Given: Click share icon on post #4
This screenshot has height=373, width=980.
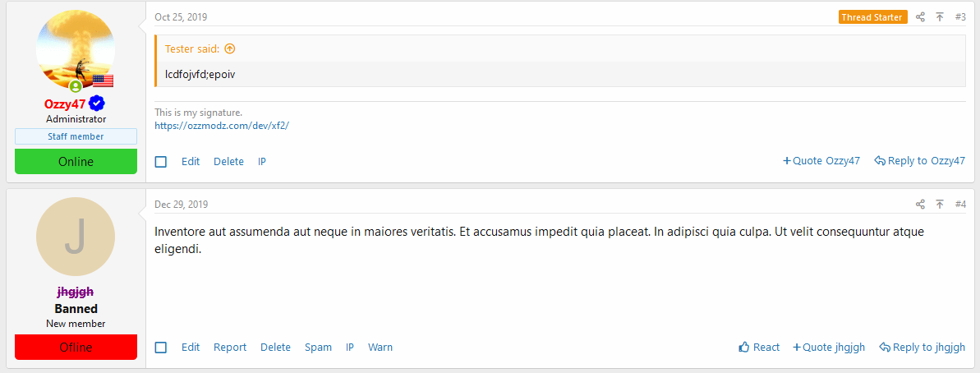Looking at the screenshot, I should click(x=920, y=204).
